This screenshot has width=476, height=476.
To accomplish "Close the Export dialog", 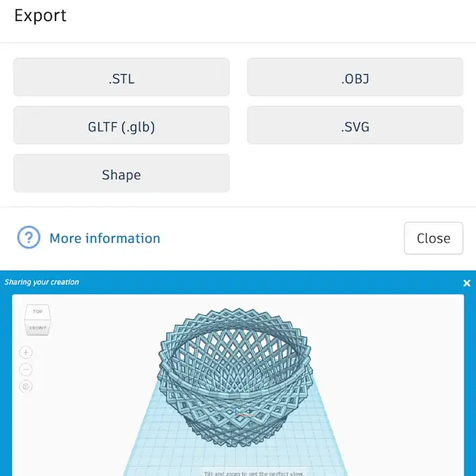I will click(x=434, y=238).
